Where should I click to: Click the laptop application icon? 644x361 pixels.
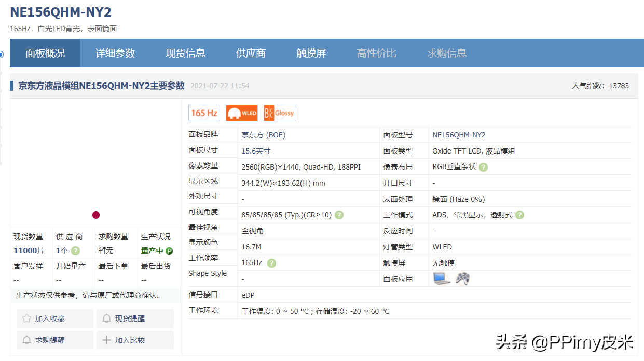click(x=442, y=279)
